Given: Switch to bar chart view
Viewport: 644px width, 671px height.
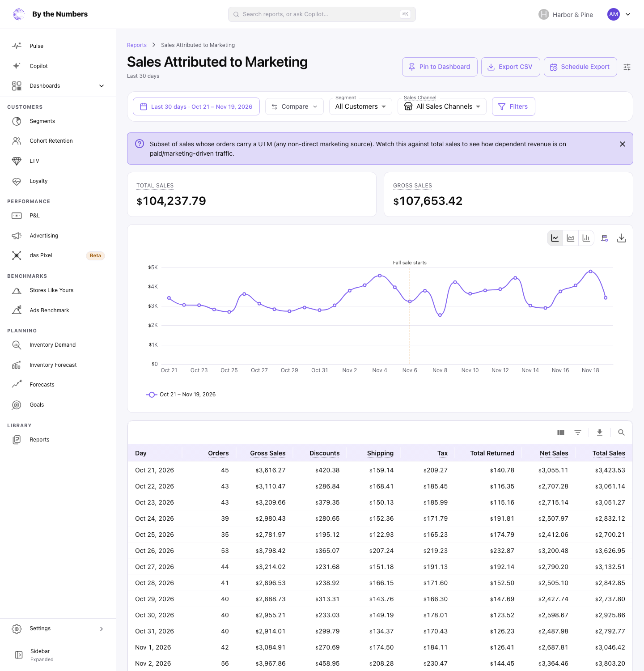Looking at the screenshot, I should click(586, 238).
